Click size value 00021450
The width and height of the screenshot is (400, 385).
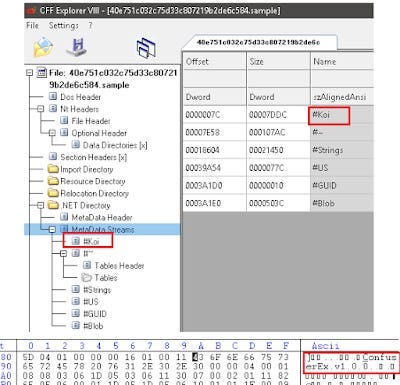tap(266, 150)
